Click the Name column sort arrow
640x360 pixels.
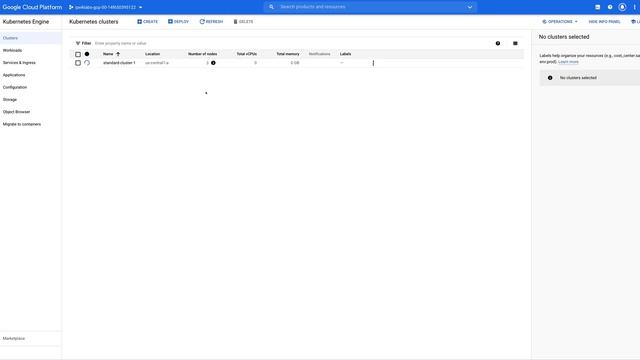pos(118,54)
